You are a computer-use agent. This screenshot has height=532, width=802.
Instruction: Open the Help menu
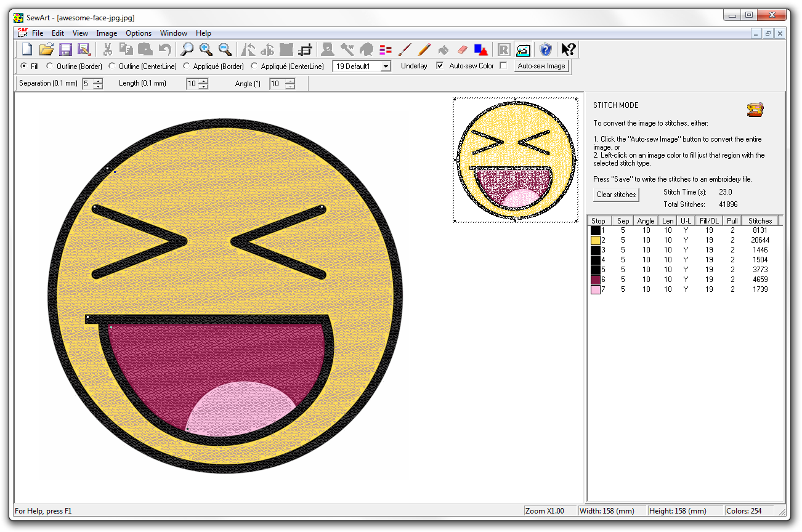tap(203, 33)
